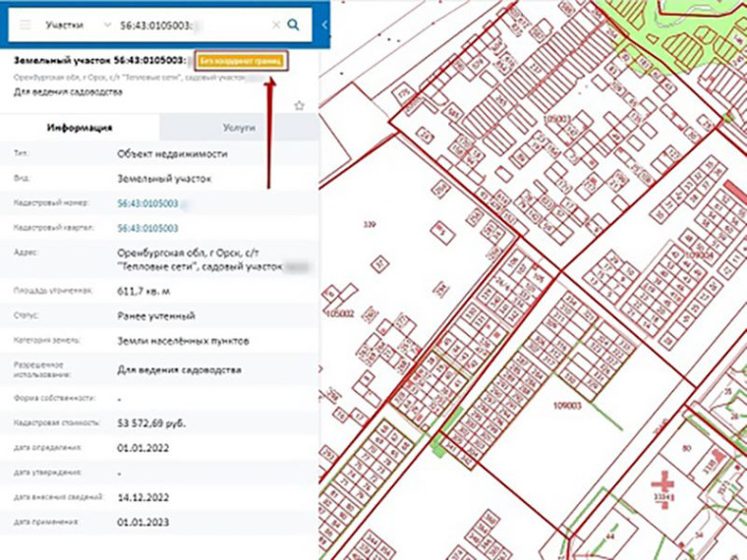Open the Участки search type dropdown

tap(78, 25)
